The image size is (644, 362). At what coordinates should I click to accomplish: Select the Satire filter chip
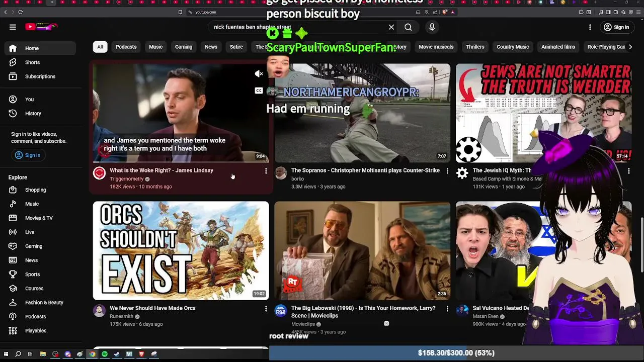tap(236, 47)
